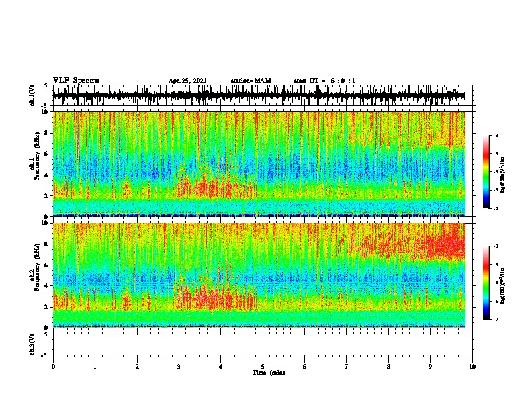
Task: Click the ch.1 spectrogram panel
Action: tap(263, 164)
